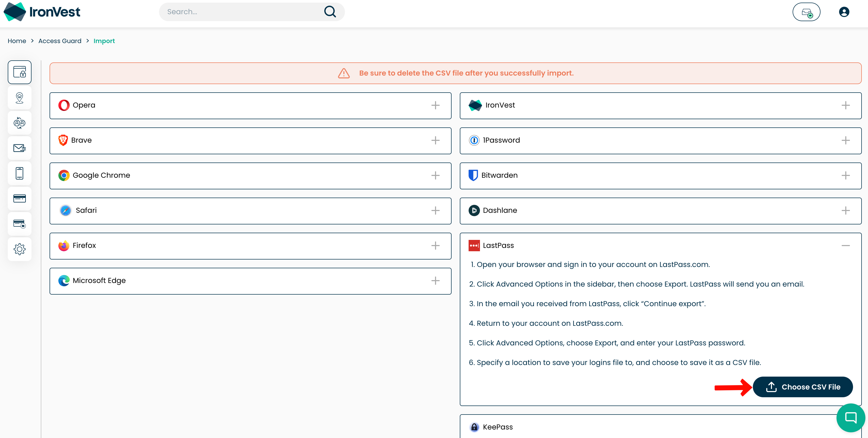Viewport: 868px width, 438px height.
Task: Click the Dashlane row label
Action: (x=500, y=210)
